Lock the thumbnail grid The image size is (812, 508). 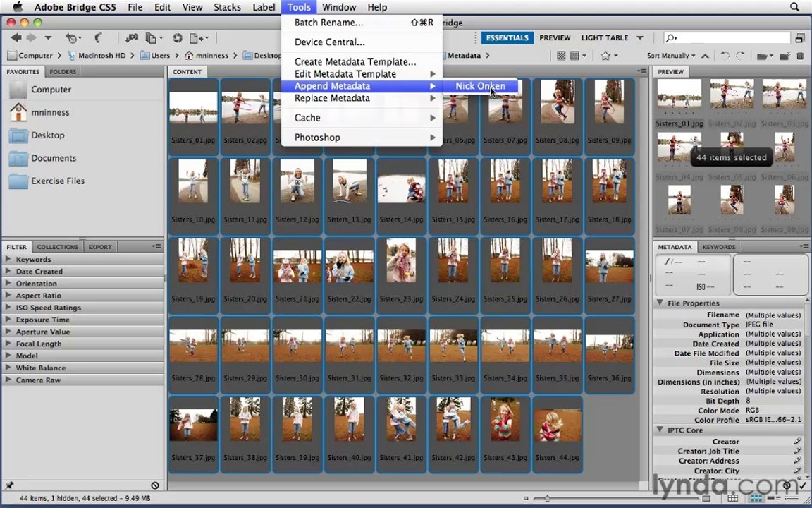pyautogui.click(x=733, y=499)
